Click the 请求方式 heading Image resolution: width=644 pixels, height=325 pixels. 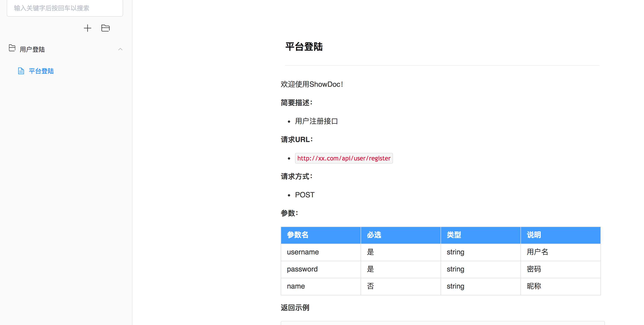pyautogui.click(x=296, y=176)
